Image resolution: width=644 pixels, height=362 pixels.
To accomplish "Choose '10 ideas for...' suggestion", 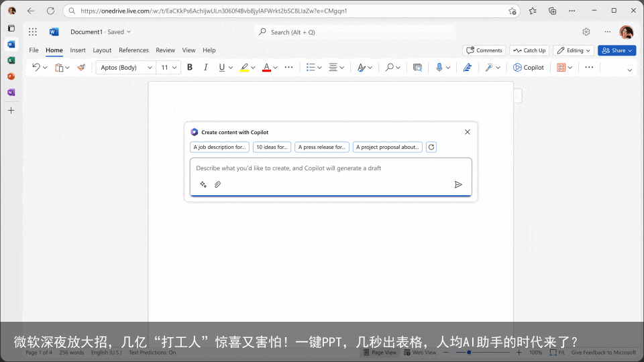I will (x=272, y=147).
